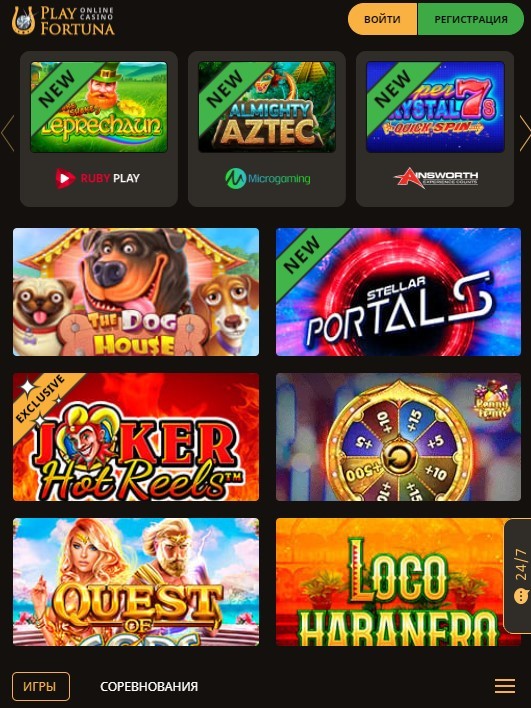This screenshot has height=708, width=531.
Task: Click the Регистрация registration button
Action: pos(471,19)
